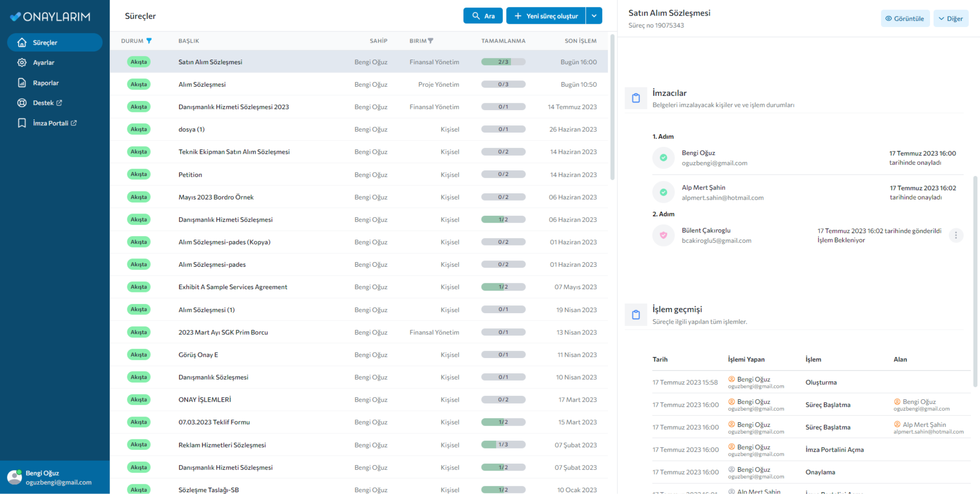Click the Görüntüle eye button
The height and width of the screenshot is (494, 980).
click(904, 18)
